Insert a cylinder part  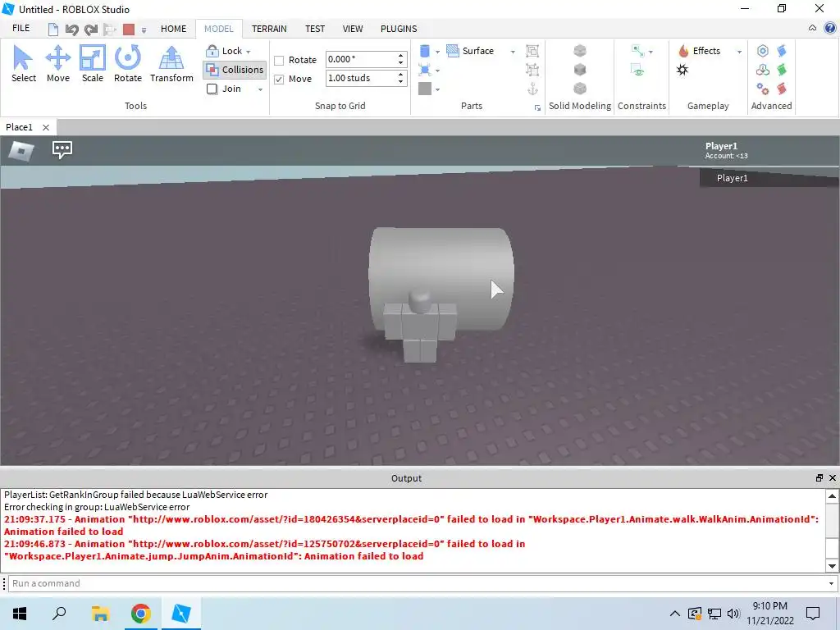point(425,51)
